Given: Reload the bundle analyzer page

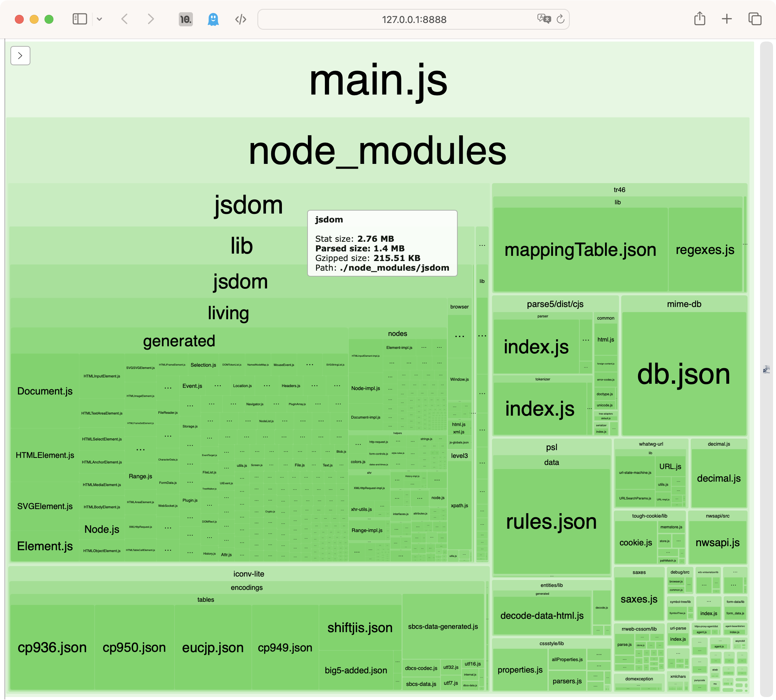Looking at the screenshot, I should click(x=560, y=19).
